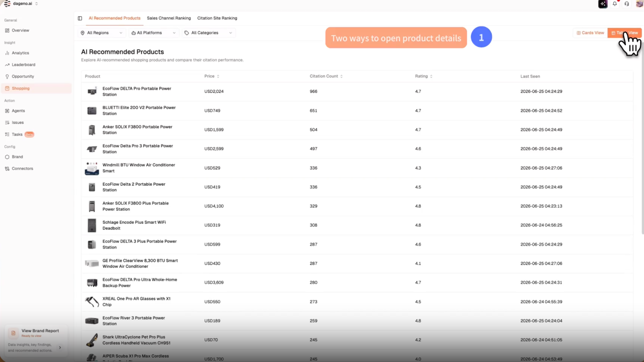Viewport: 644px width, 362px height.
Task: Click XREAL One Pro AR Glasses thumbnail
Action: pos(92,301)
